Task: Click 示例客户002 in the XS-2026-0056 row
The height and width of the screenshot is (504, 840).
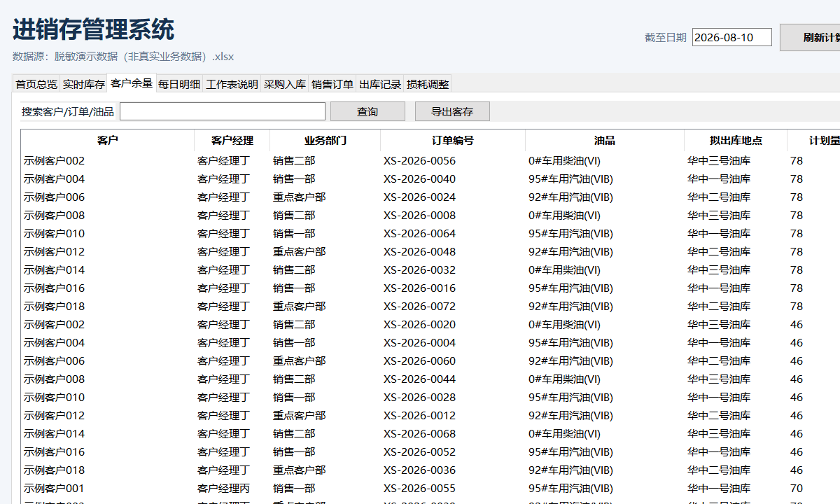Action: click(x=54, y=160)
